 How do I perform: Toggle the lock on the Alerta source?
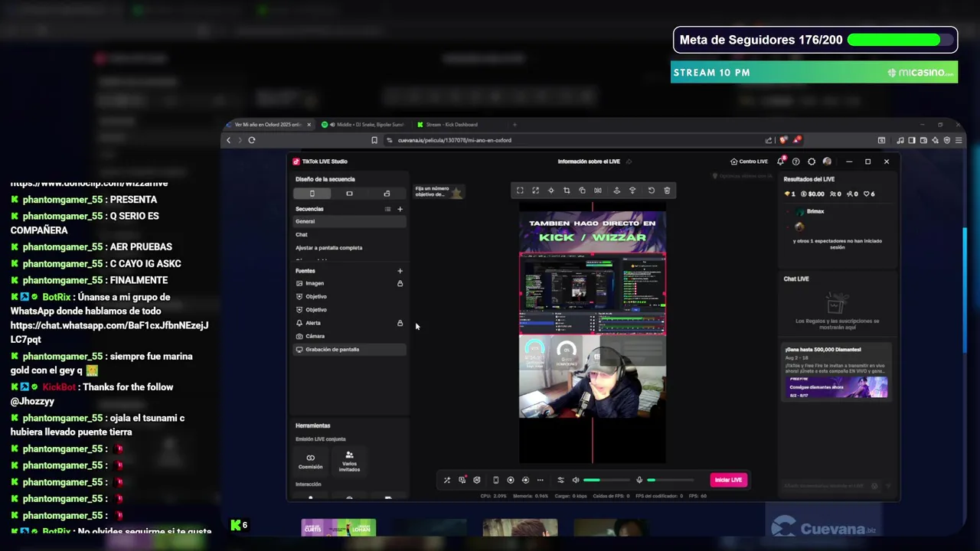400,323
